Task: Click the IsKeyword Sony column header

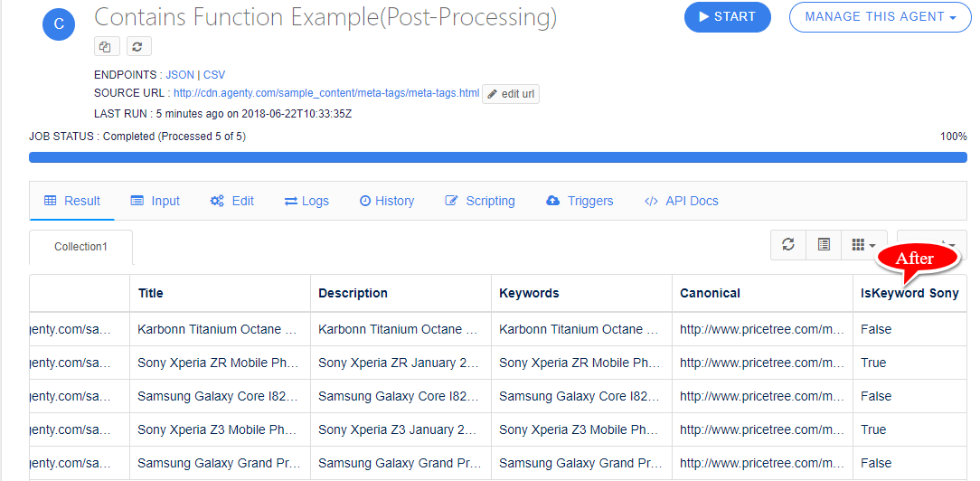Action: (909, 293)
